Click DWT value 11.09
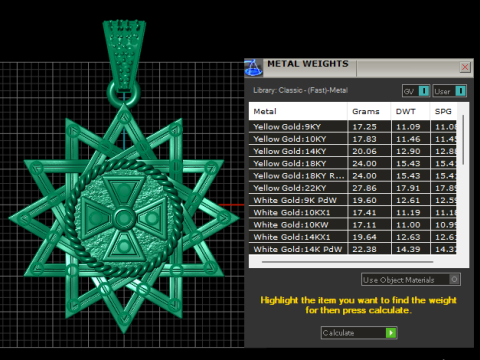The width and height of the screenshot is (480, 360). (x=408, y=127)
